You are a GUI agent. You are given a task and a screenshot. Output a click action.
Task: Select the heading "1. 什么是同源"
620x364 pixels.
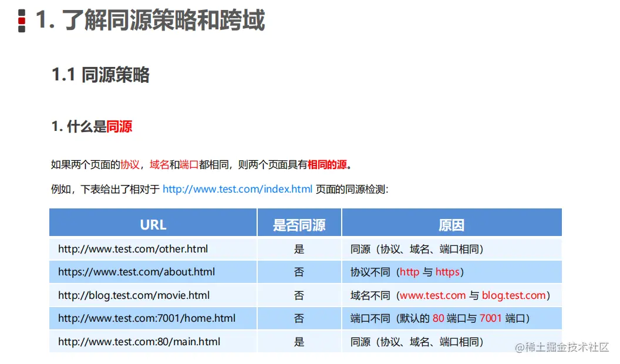[92, 126]
